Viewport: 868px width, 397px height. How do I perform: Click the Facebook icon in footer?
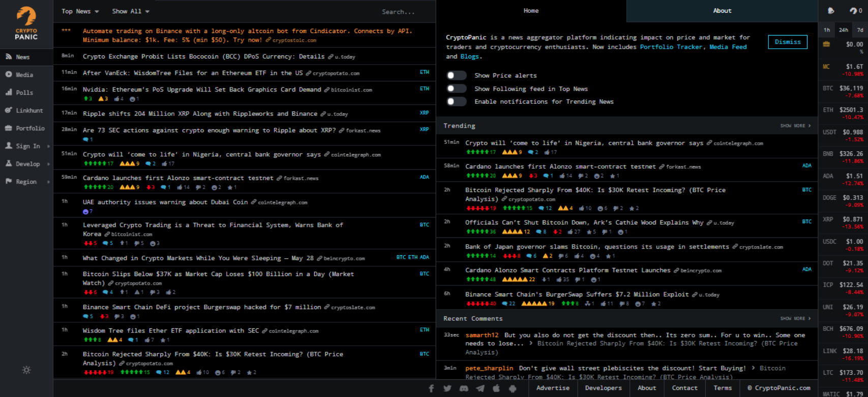point(431,388)
